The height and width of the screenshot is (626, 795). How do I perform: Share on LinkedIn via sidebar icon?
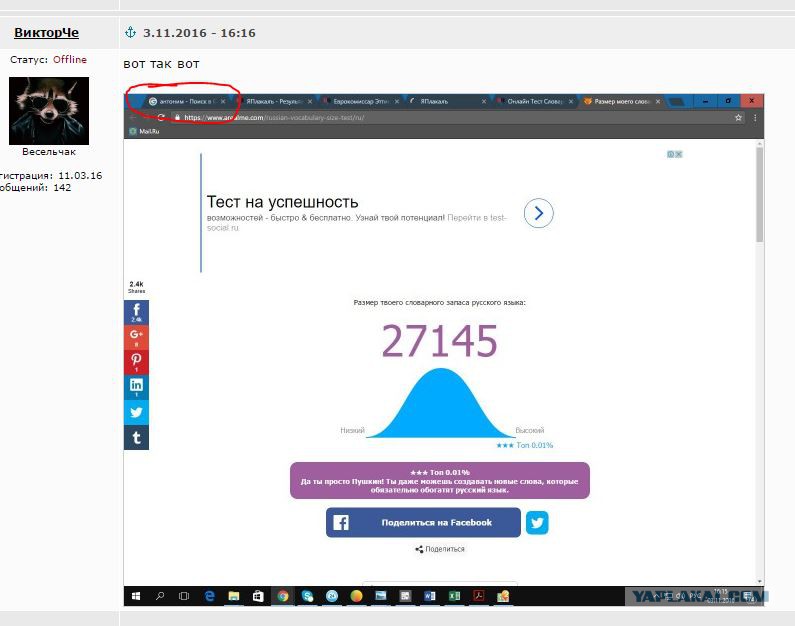tap(136, 387)
